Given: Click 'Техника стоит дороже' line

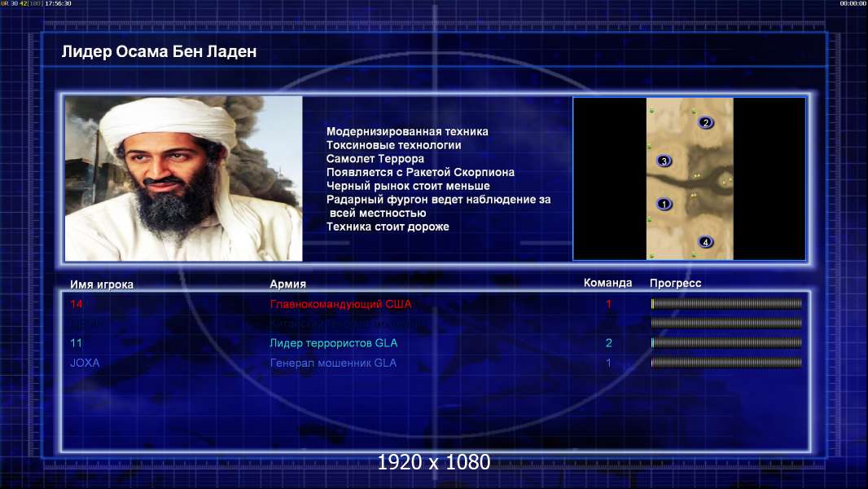Looking at the screenshot, I should [x=388, y=227].
